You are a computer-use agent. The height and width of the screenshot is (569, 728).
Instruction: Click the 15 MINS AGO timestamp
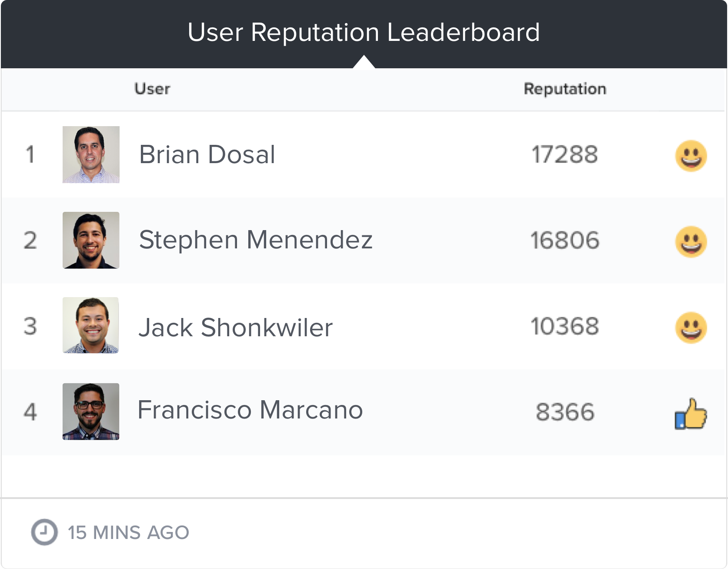pos(128,532)
